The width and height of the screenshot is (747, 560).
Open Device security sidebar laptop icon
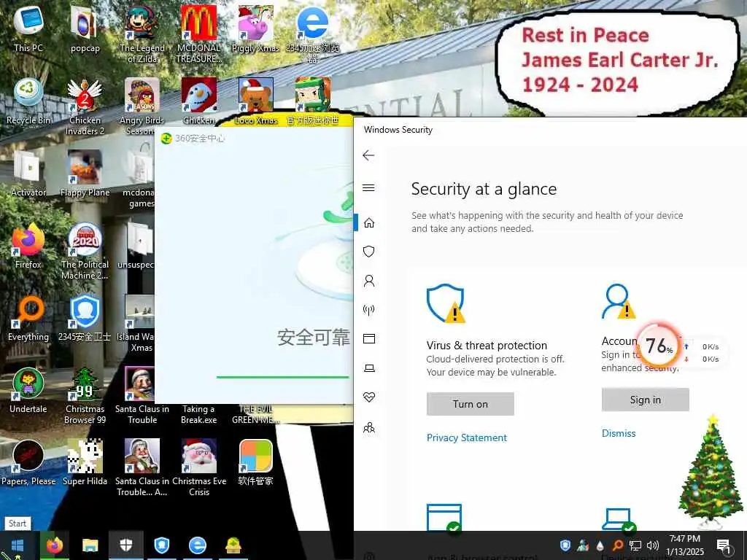click(x=368, y=368)
